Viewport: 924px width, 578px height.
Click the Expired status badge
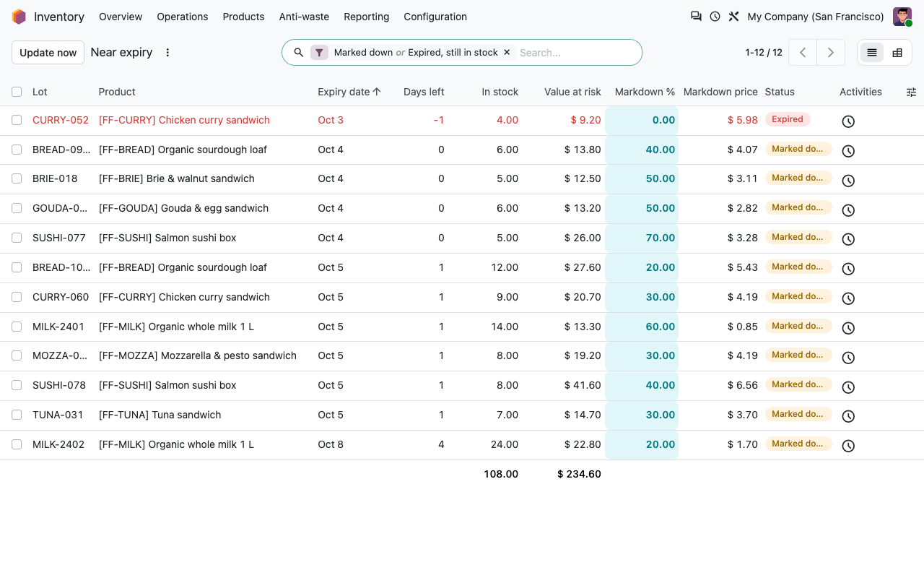(787, 119)
